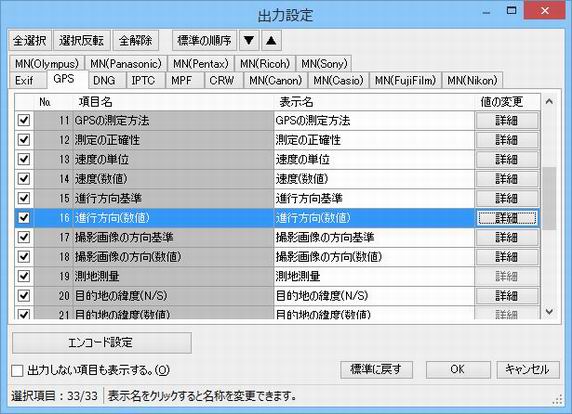This screenshot has height=414, width=572.
Task: Minimize the 出力設定 dialog
Action: (x=486, y=12)
